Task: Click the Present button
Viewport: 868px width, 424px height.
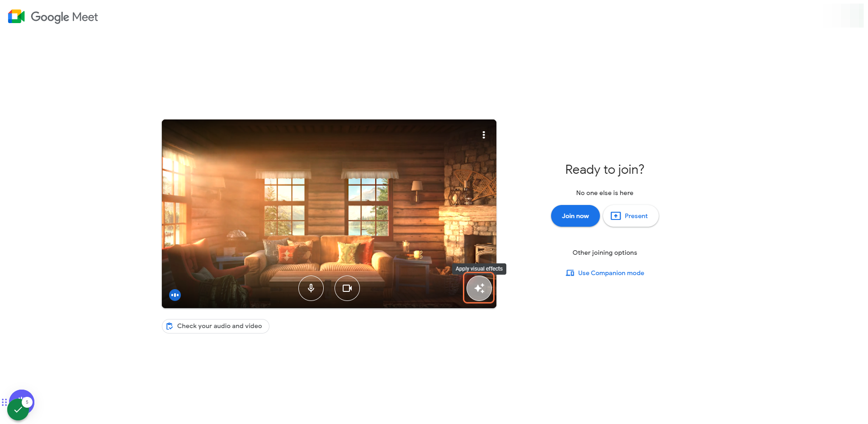Action: [631, 216]
